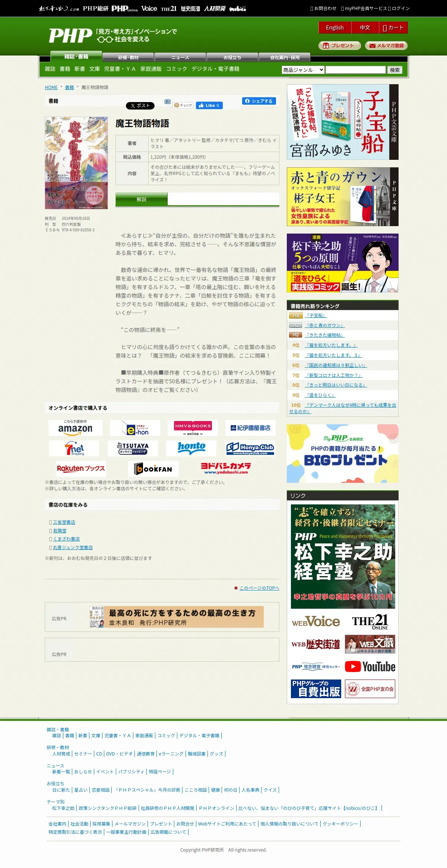Open デジタル・電子書籍 in green submenu
Screen dimensions: 447x868
point(215,69)
